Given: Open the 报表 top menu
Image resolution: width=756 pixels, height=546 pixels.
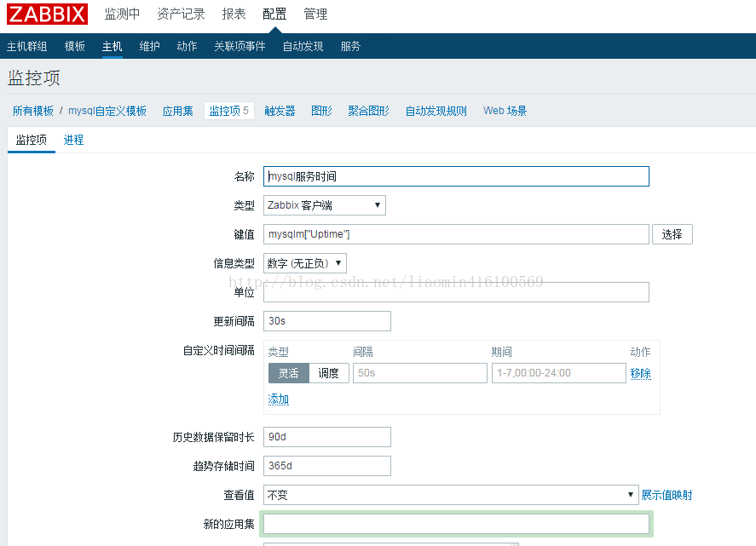Looking at the screenshot, I should tap(234, 14).
